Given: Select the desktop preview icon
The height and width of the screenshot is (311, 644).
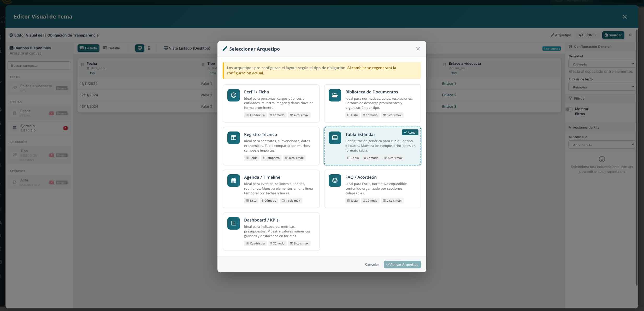Looking at the screenshot, I should tap(140, 48).
